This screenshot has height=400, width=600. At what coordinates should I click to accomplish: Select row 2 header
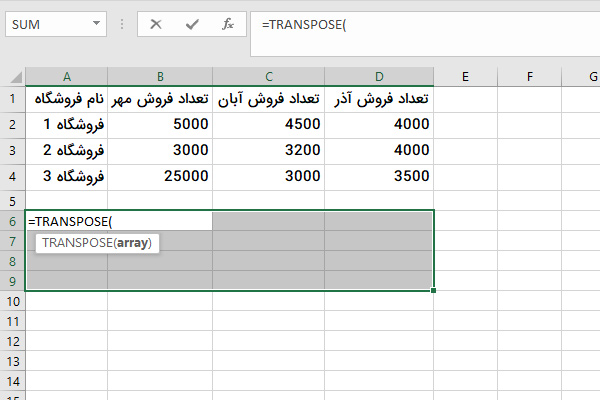tap(13, 125)
